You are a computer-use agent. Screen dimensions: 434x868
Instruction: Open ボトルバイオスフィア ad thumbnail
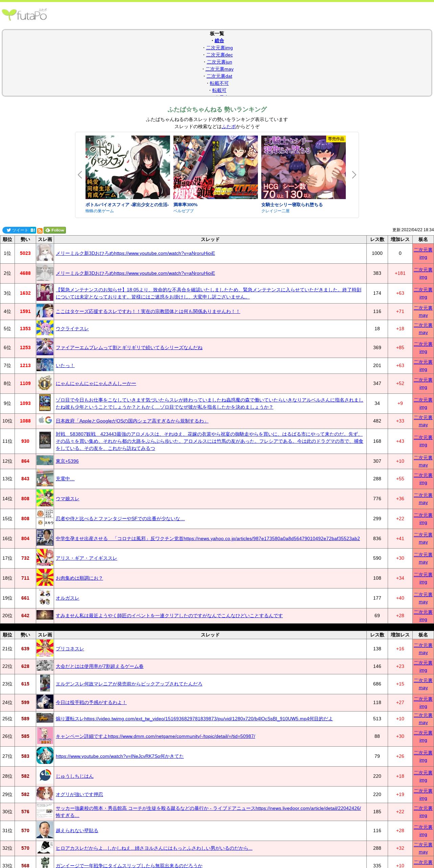(x=128, y=167)
